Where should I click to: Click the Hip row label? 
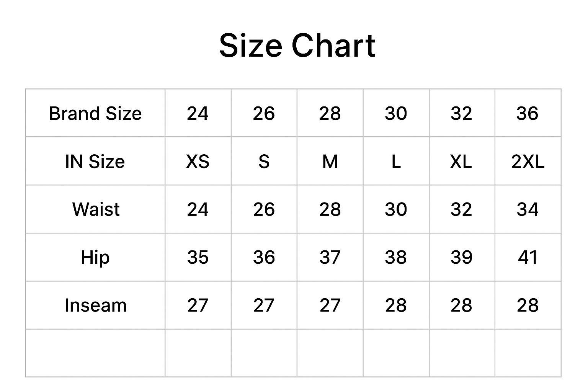tap(95, 257)
